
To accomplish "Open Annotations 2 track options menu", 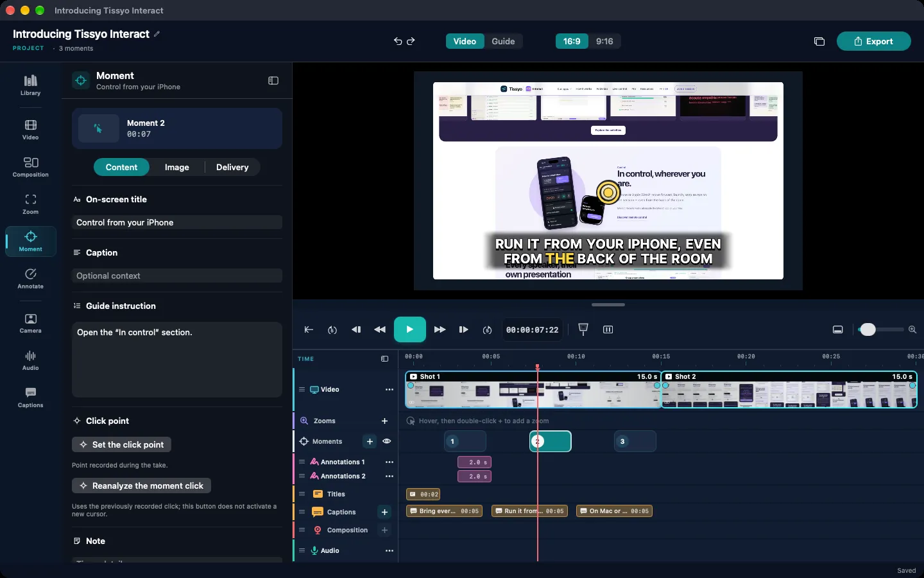I will (389, 476).
